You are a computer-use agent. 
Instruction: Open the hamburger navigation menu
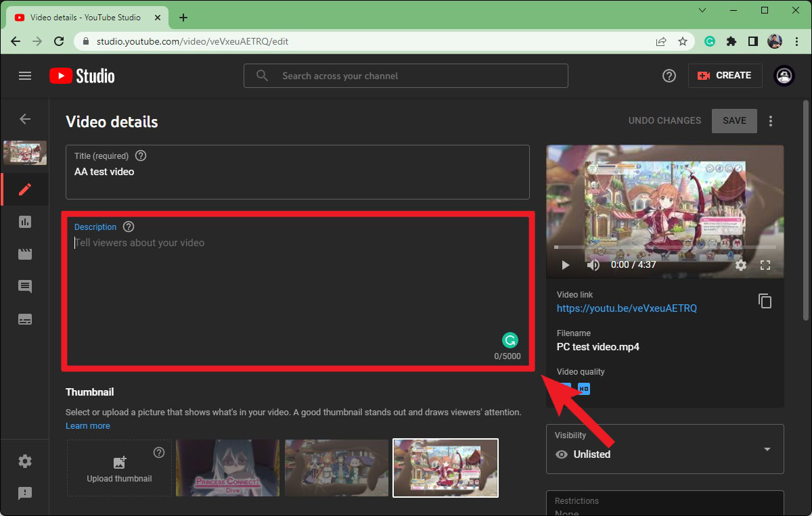(x=25, y=76)
